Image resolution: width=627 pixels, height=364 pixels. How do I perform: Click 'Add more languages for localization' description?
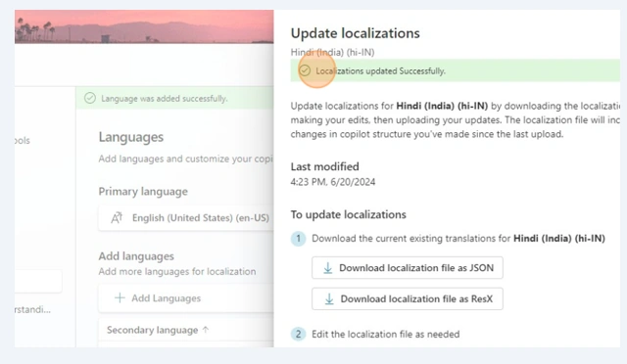(177, 272)
